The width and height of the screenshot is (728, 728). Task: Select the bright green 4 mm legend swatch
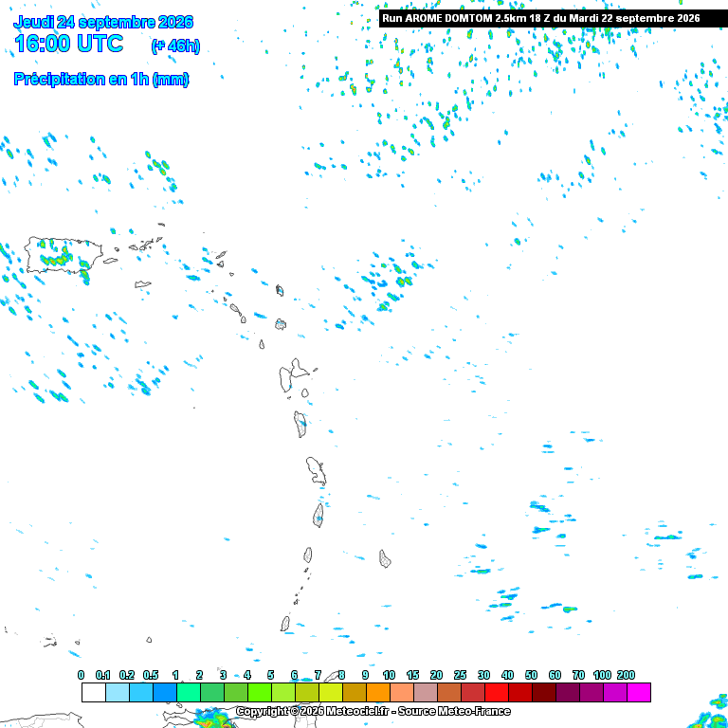pyautogui.click(x=260, y=692)
